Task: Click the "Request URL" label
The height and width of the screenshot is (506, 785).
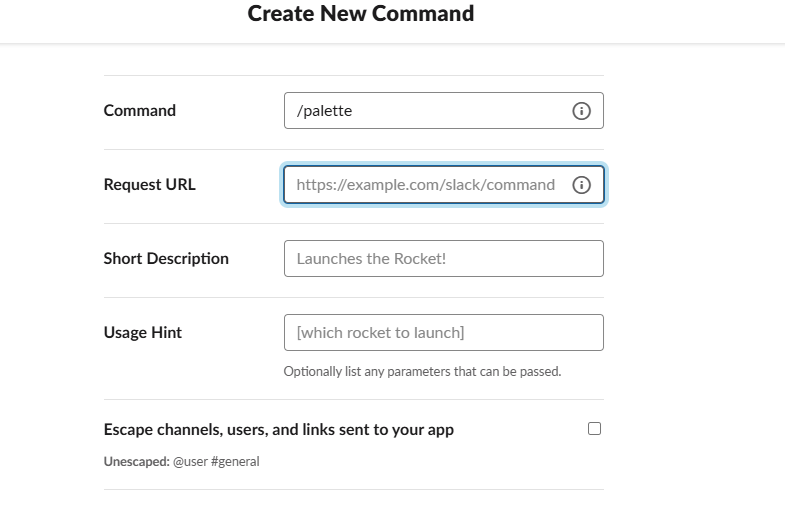Action: point(150,185)
